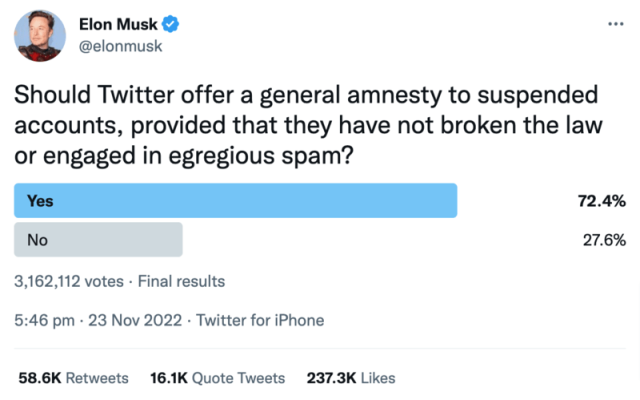The width and height of the screenshot is (640, 400).
Task: Open the 'Twitter for iPhone' source link
Action: point(260,321)
